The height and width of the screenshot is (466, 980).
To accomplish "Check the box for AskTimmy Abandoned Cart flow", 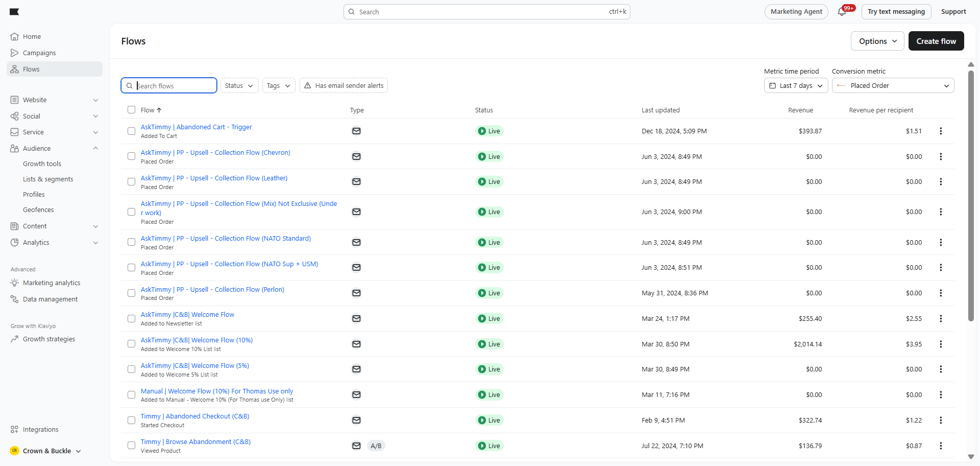I will tap(131, 131).
